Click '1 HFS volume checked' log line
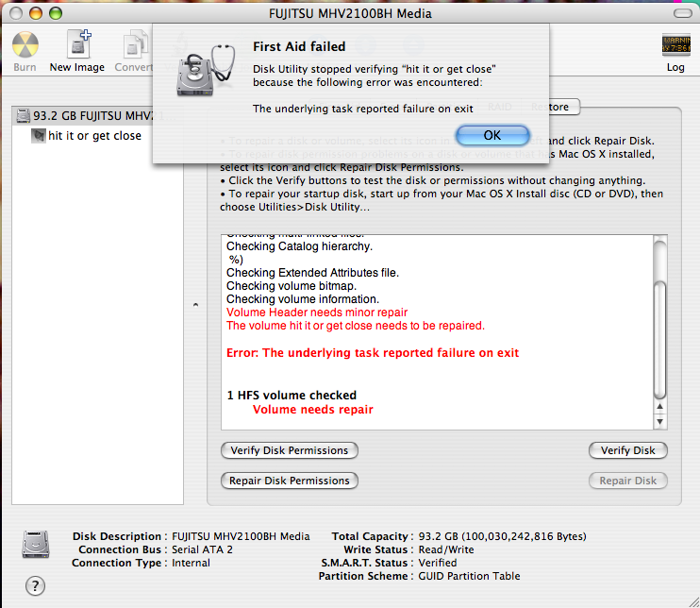 click(292, 396)
